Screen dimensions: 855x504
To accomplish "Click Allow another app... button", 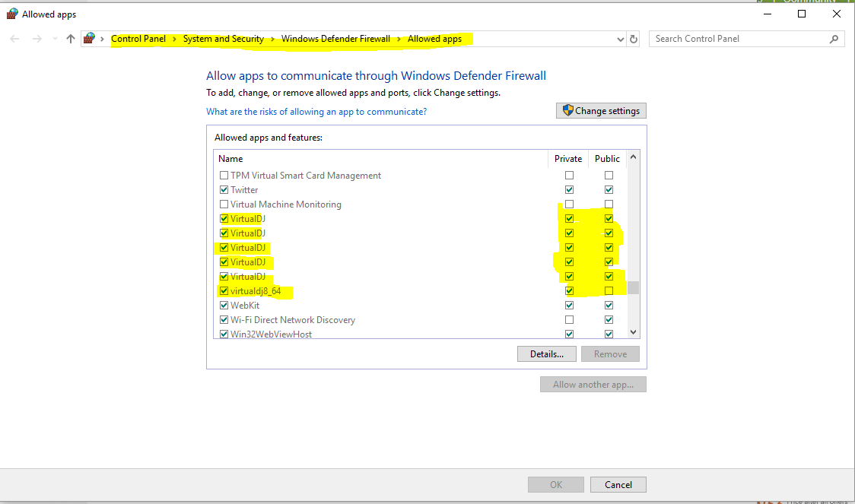I will 593,385.
